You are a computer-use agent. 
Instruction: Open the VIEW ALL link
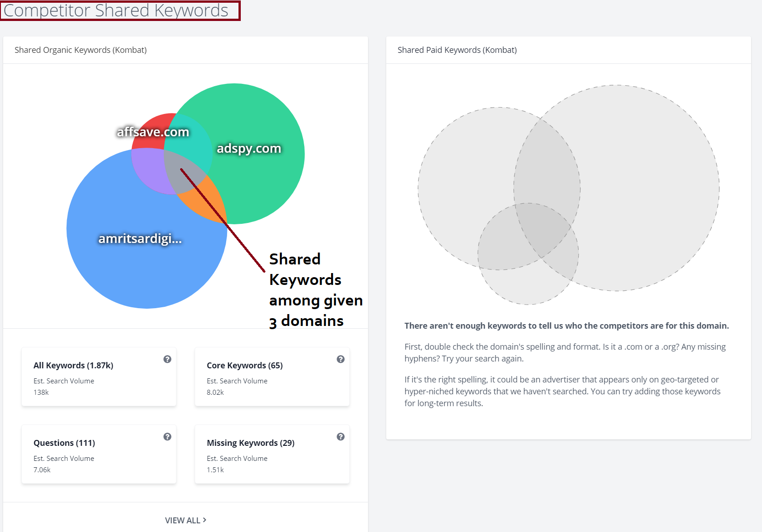(182, 520)
